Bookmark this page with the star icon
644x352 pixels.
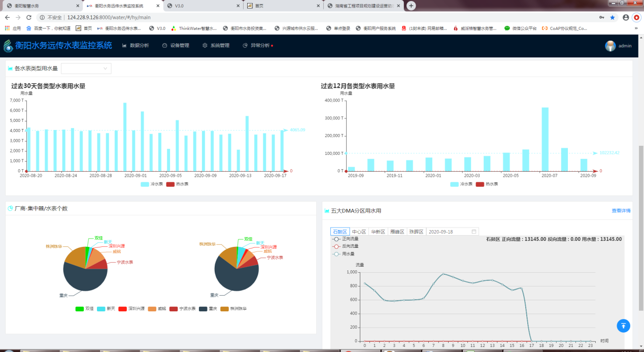coord(613,17)
